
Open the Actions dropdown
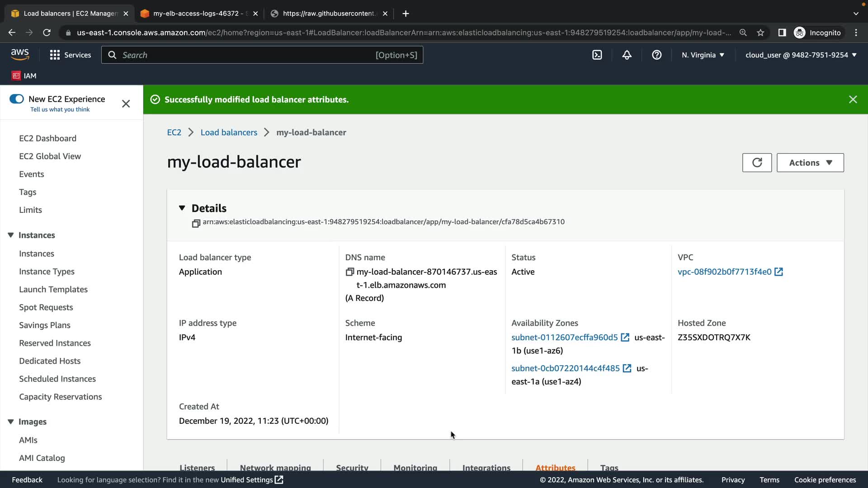(810, 163)
